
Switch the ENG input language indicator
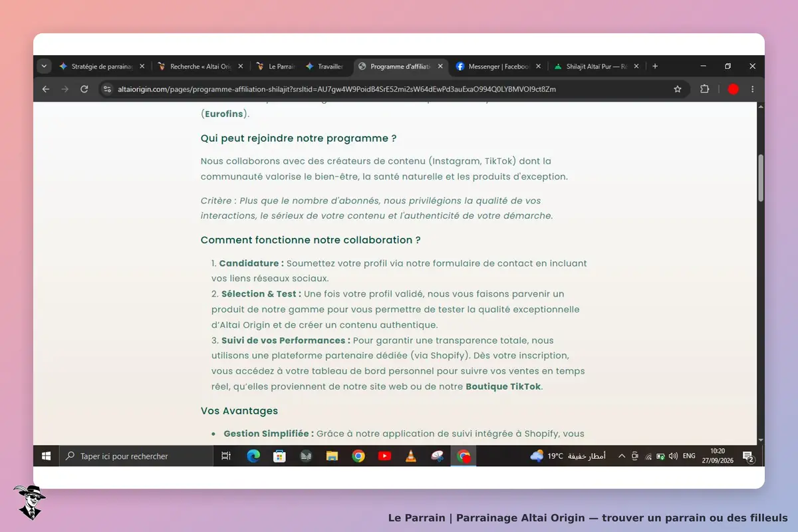point(690,456)
